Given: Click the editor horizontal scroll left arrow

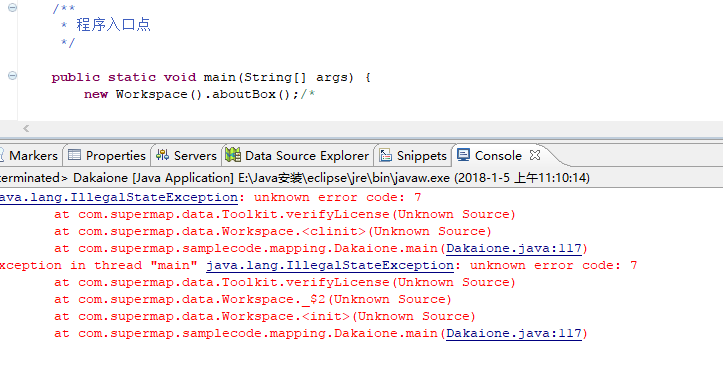Looking at the screenshot, I should [x=26, y=128].
